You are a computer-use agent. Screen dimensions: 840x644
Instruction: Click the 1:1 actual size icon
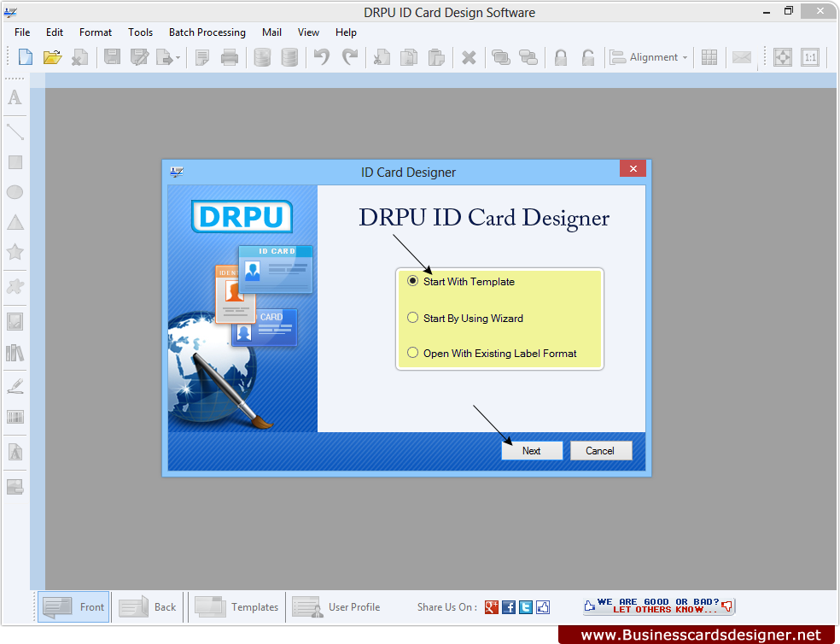click(x=810, y=57)
